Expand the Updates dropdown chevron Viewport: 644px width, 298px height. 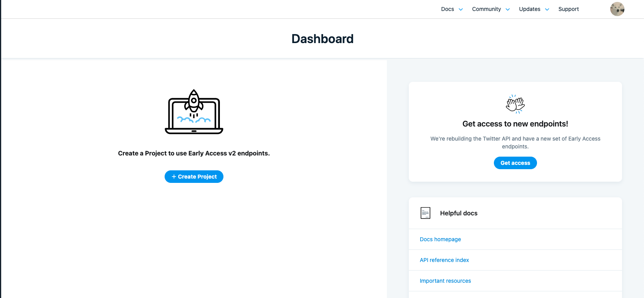[547, 9]
